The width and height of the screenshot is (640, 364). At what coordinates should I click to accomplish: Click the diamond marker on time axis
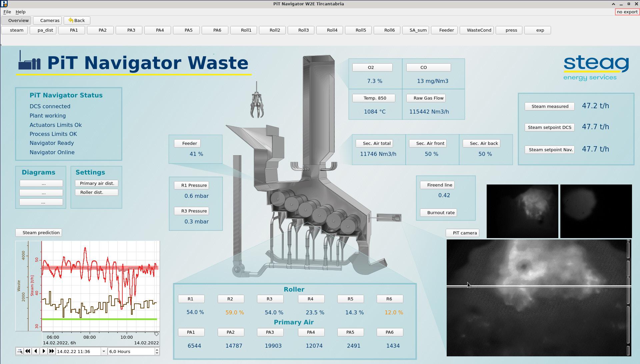click(156, 334)
